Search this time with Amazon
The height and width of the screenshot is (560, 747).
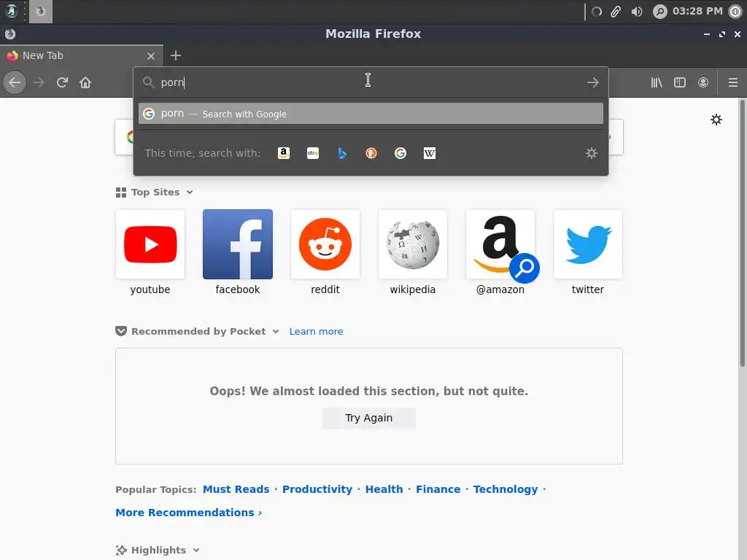[284, 153]
